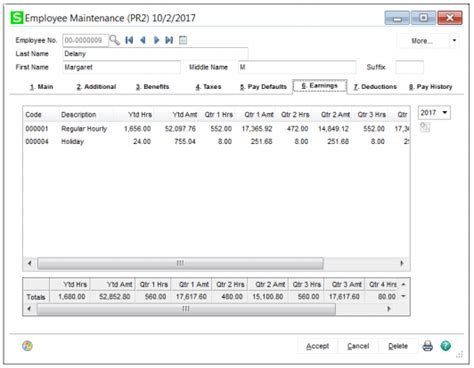The image size is (474, 368).
Task: Go to the first employee record
Action: click(x=129, y=40)
